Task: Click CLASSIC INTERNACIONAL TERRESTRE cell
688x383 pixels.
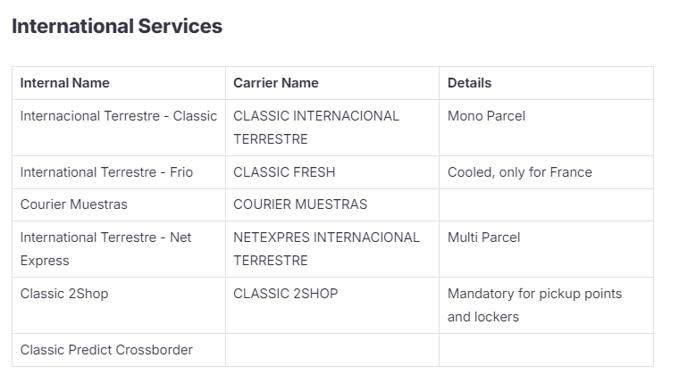Action: coord(332,128)
